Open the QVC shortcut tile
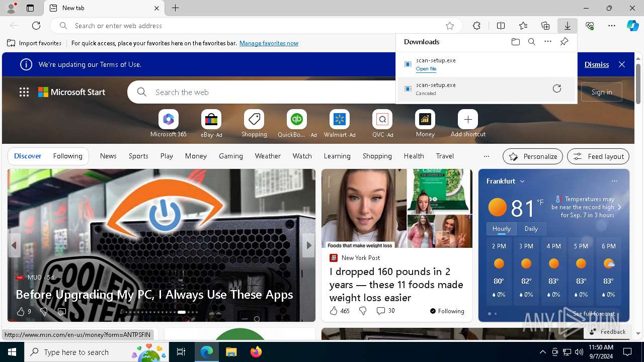 point(382,123)
